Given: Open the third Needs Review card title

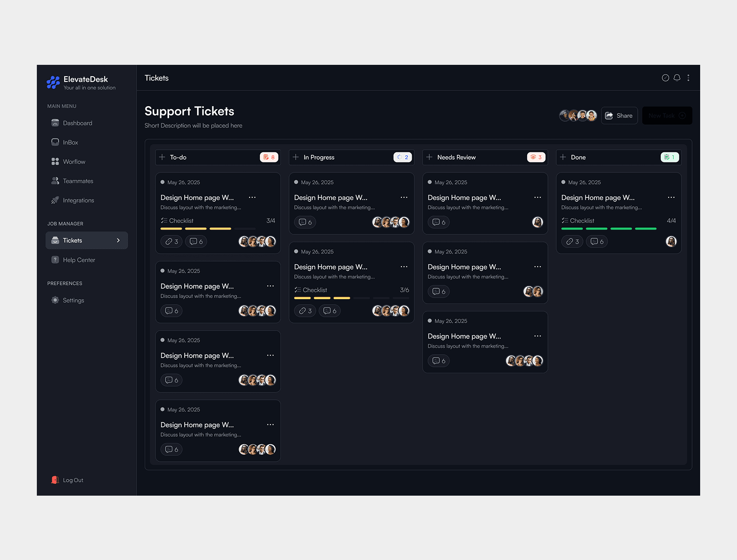Looking at the screenshot, I should tap(464, 336).
